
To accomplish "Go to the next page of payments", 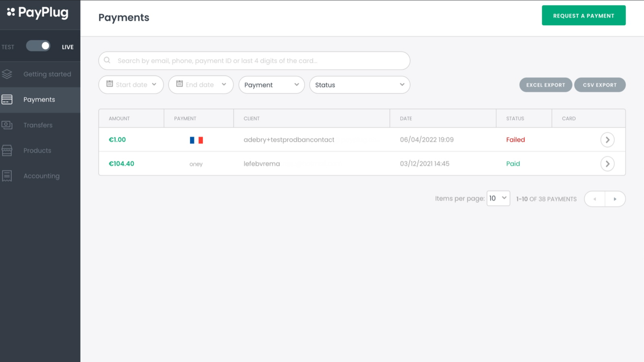I will click(615, 199).
